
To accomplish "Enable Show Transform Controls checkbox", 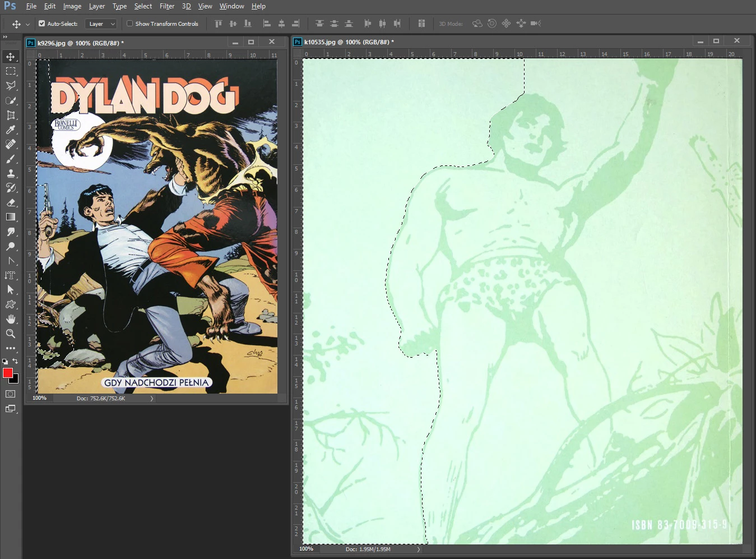I will coord(130,24).
